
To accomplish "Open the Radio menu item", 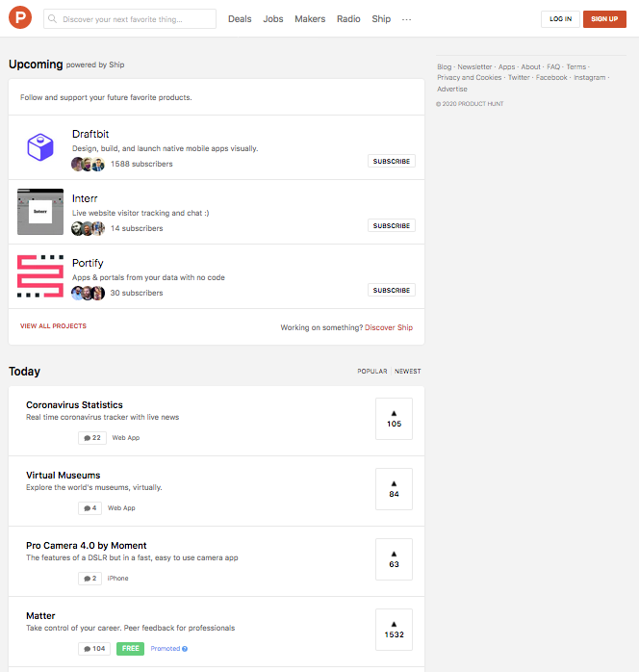I will pyautogui.click(x=348, y=19).
